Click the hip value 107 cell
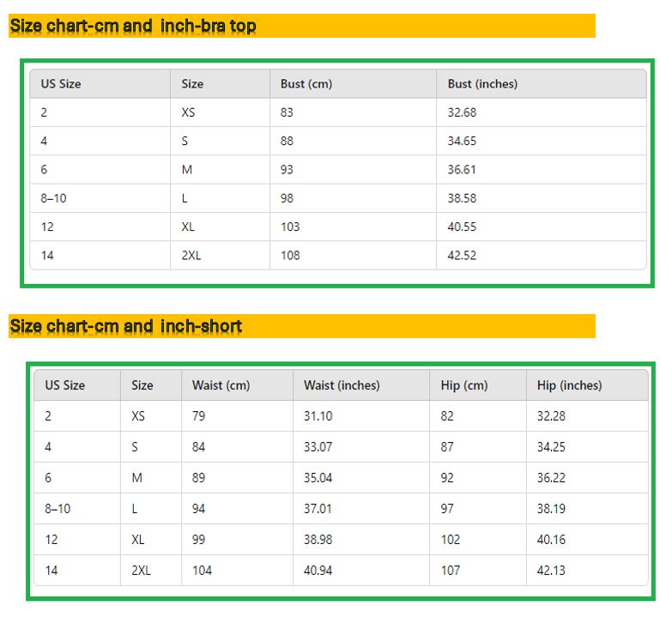Image resolution: width=672 pixels, height=617 pixels. 451,571
